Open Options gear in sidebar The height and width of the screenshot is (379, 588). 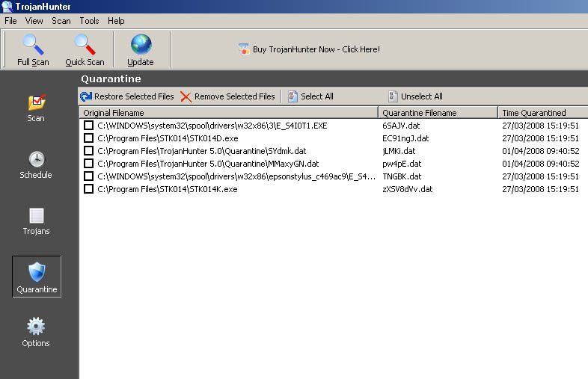coord(36,332)
